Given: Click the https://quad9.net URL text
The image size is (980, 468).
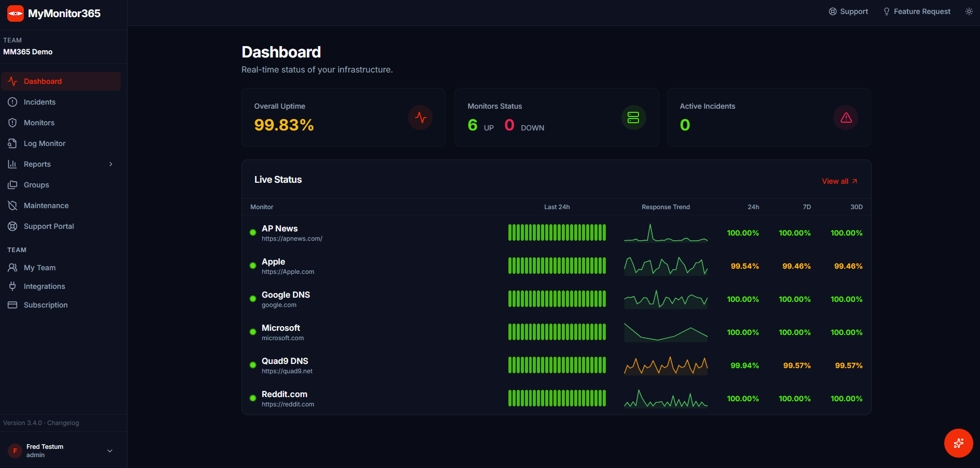Looking at the screenshot, I should [287, 371].
